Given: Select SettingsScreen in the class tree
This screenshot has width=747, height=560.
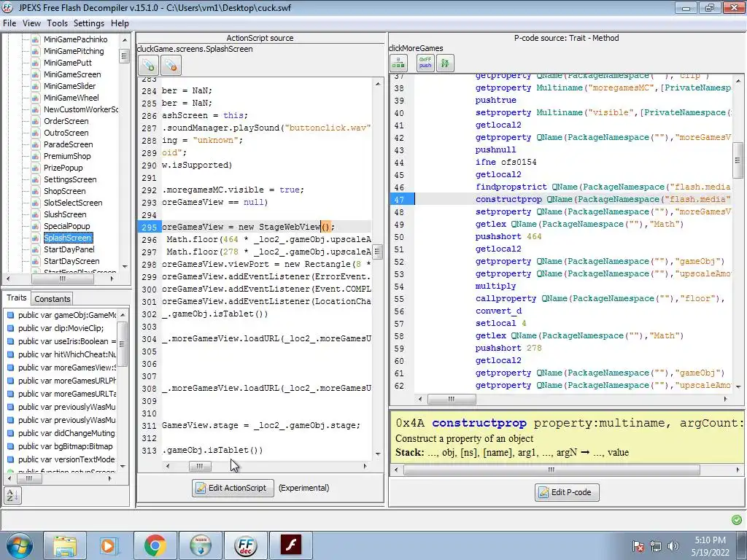Looking at the screenshot, I should point(70,179).
